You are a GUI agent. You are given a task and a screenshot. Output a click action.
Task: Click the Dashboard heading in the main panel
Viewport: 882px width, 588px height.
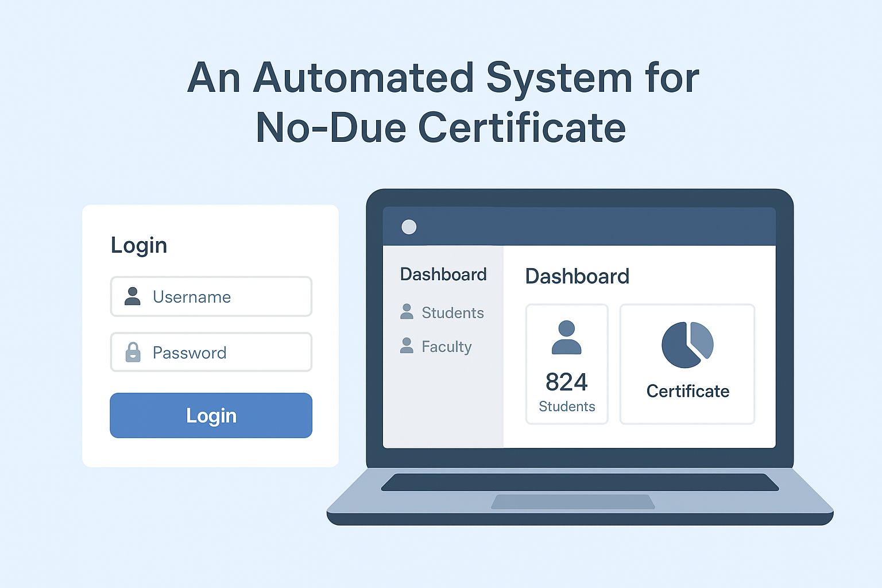coord(577,276)
